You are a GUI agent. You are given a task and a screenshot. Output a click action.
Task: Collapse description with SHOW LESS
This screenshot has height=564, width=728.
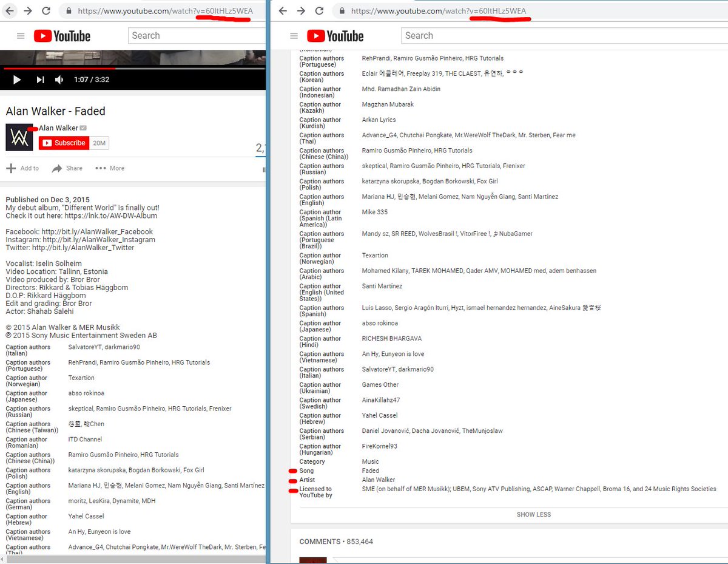click(534, 514)
